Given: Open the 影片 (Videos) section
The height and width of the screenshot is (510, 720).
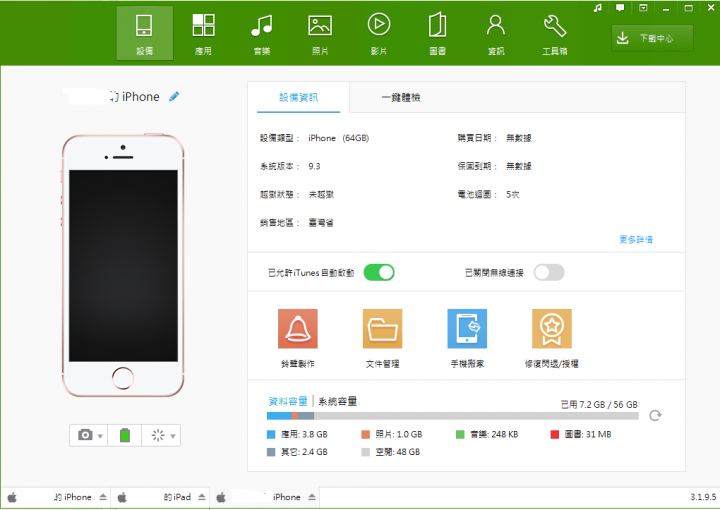Looking at the screenshot, I should point(379,33).
